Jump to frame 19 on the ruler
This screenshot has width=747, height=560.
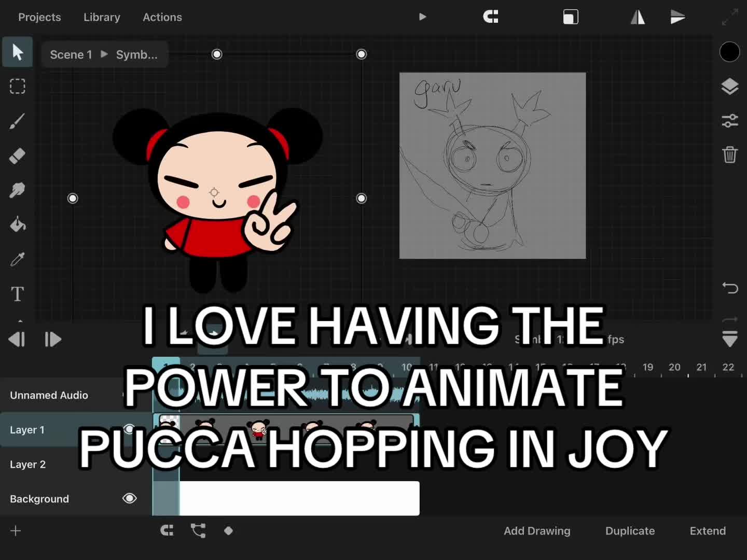click(x=648, y=367)
